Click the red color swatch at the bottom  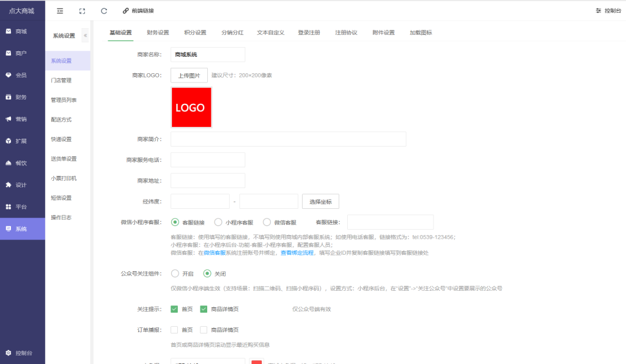coord(257,362)
